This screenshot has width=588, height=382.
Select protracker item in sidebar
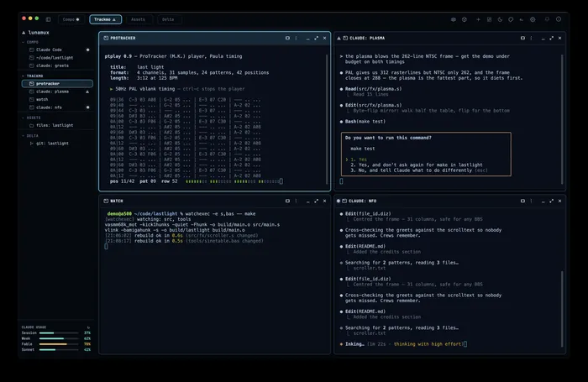click(x=57, y=84)
